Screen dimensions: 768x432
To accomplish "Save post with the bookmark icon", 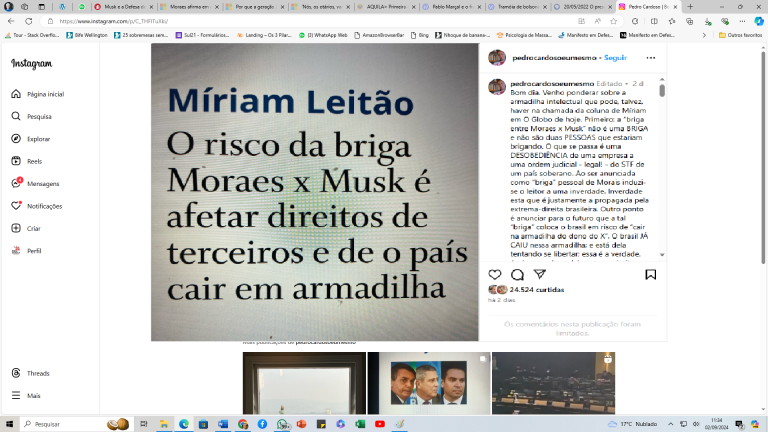I will [x=650, y=275].
